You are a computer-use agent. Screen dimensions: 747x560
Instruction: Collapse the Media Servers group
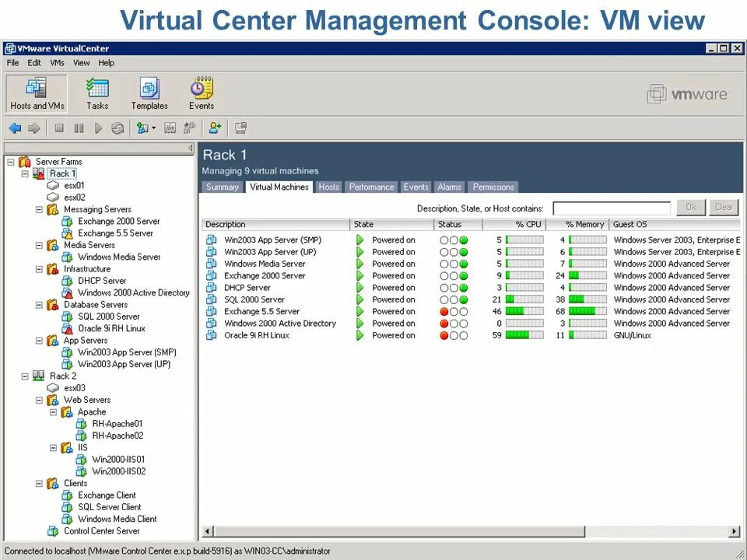tap(39, 245)
